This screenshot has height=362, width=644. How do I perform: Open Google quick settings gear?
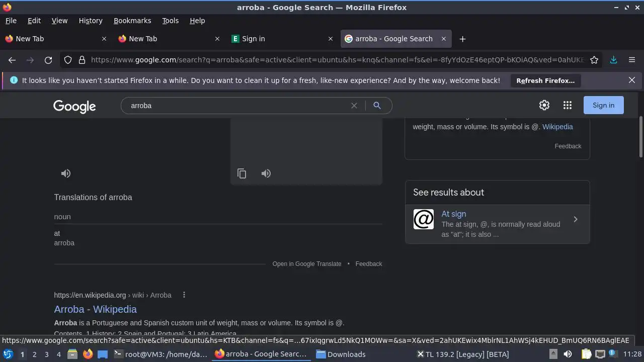point(544,105)
